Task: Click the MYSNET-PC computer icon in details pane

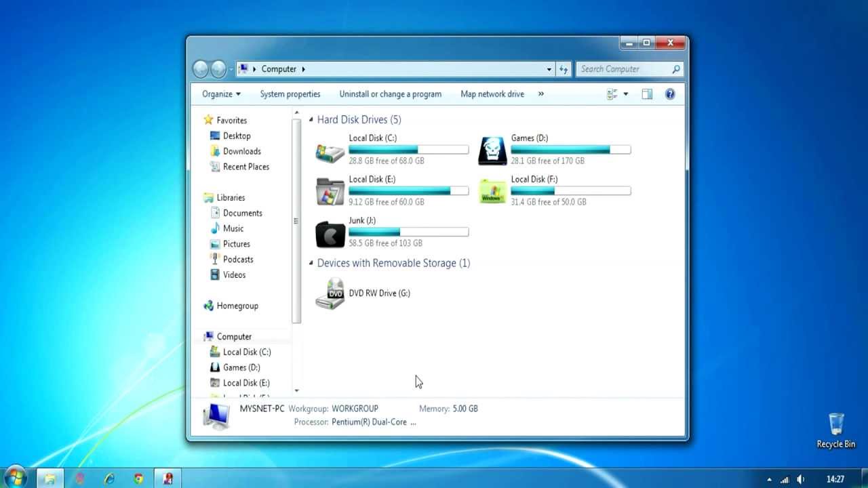Action: (x=217, y=415)
